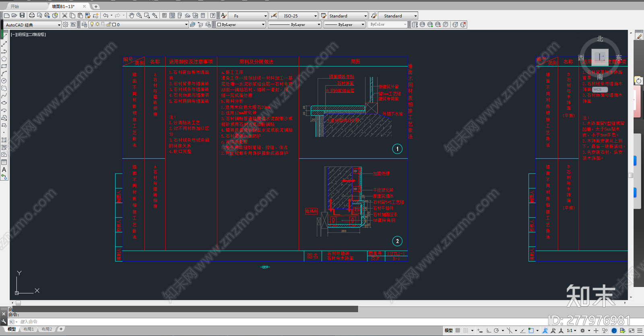644x336 pixels.
Task: Open Plot Preview icon
Action: click(x=39, y=15)
